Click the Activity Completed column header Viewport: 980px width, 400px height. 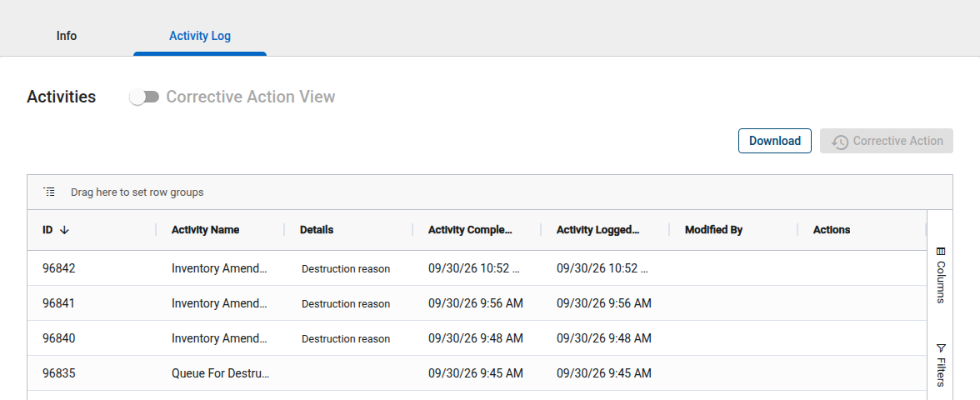[470, 230]
